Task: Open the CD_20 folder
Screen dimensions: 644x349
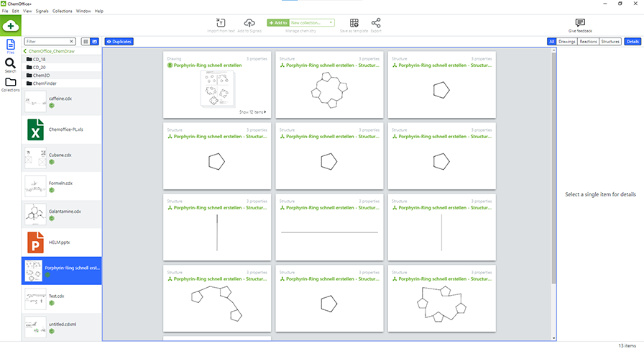Action: 62,67
